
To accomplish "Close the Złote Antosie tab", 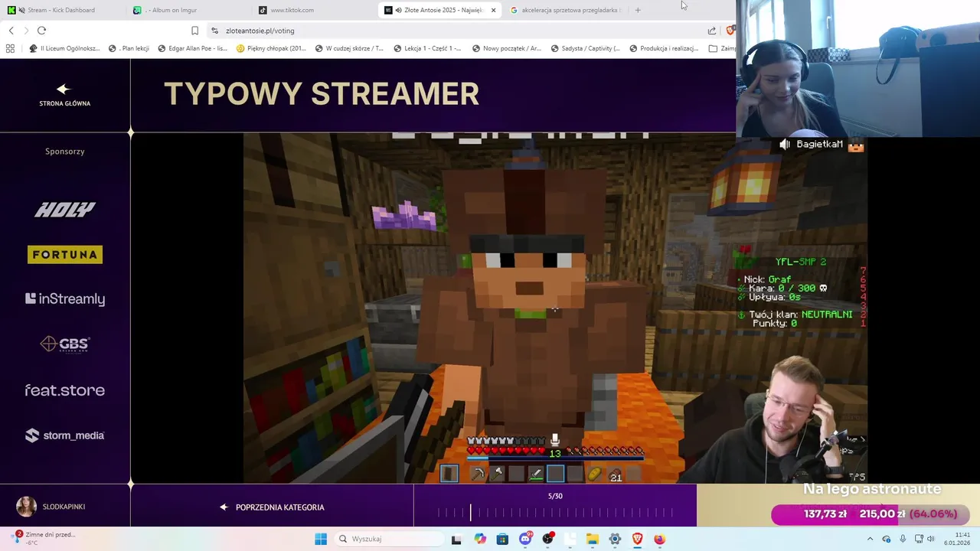I will (x=493, y=10).
